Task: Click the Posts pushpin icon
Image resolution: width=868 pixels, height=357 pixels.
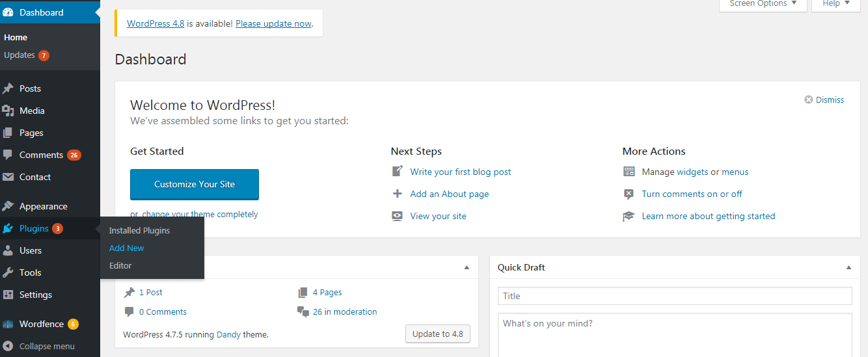Action: click(x=8, y=88)
